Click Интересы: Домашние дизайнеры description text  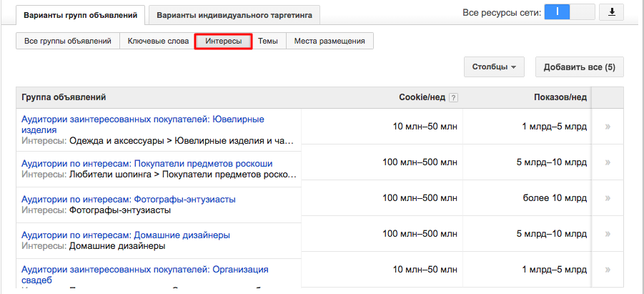[x=93, y=246]
